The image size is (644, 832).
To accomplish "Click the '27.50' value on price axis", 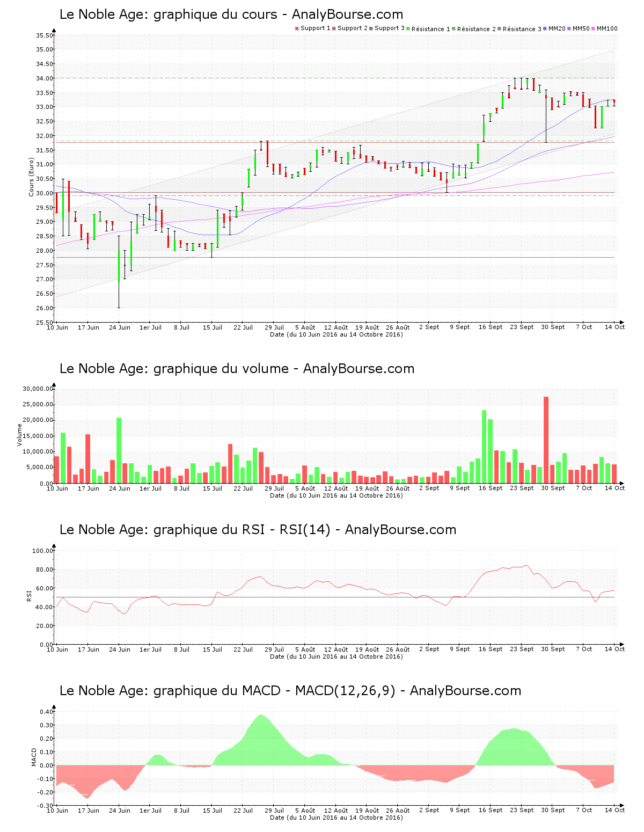I will pos(45,265).
